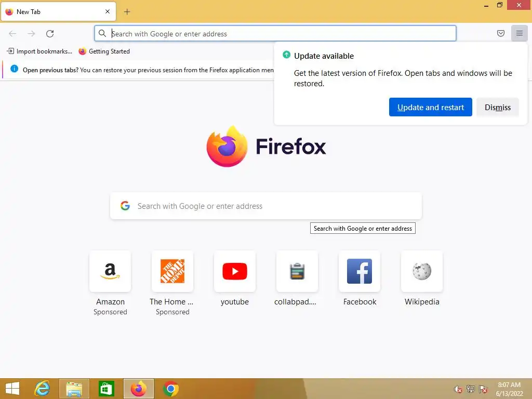Click the Google G logo in search box
Image resolution: width=532 pixels, height=399 pixels.
click(x=125, y=206)
